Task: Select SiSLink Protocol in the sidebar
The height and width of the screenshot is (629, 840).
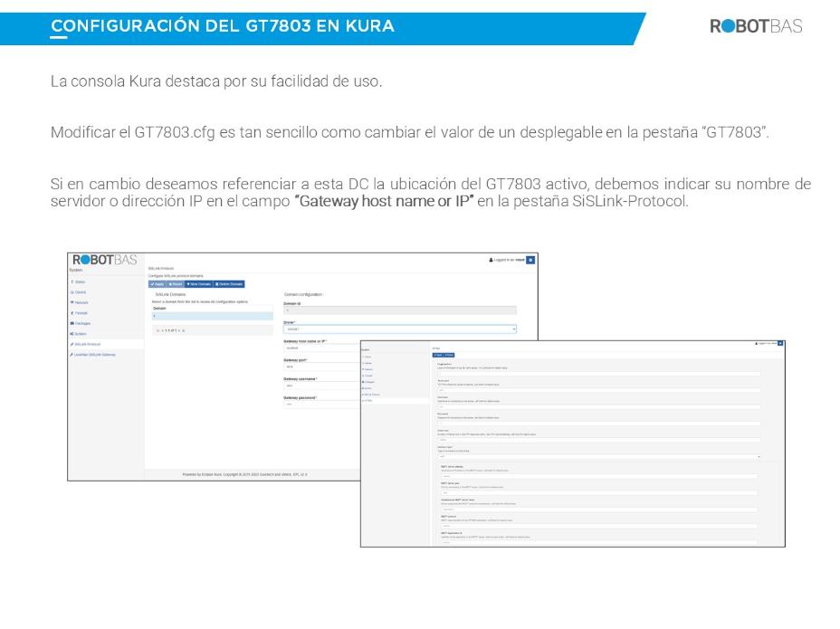Action: (x=86, y=345)
